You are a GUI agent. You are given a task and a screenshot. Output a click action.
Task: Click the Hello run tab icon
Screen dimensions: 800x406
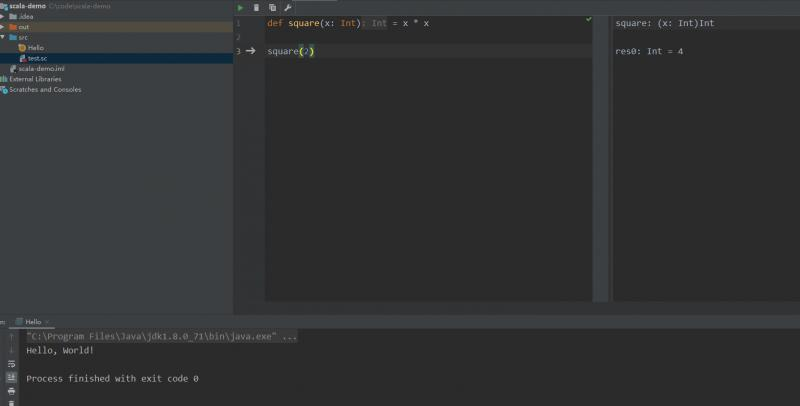[19, 322]
